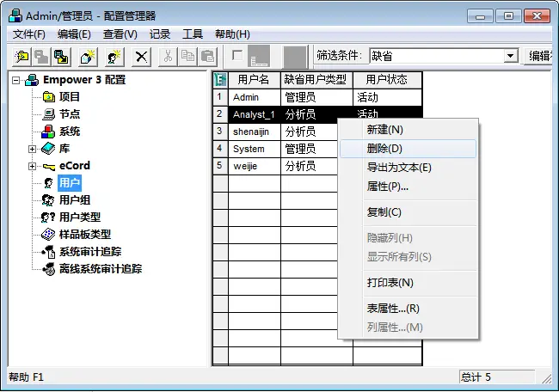This screenshot has height=392, width=559.
Task: Click the weijie user name cell
Action: coord(255,166)
